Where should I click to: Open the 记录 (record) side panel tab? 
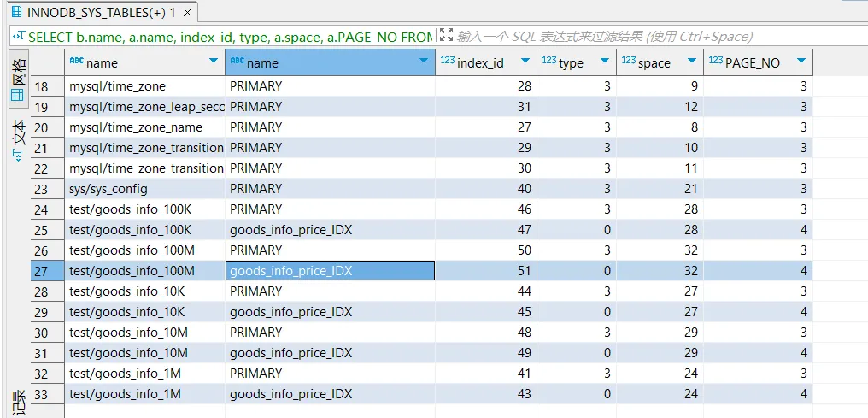17,402
